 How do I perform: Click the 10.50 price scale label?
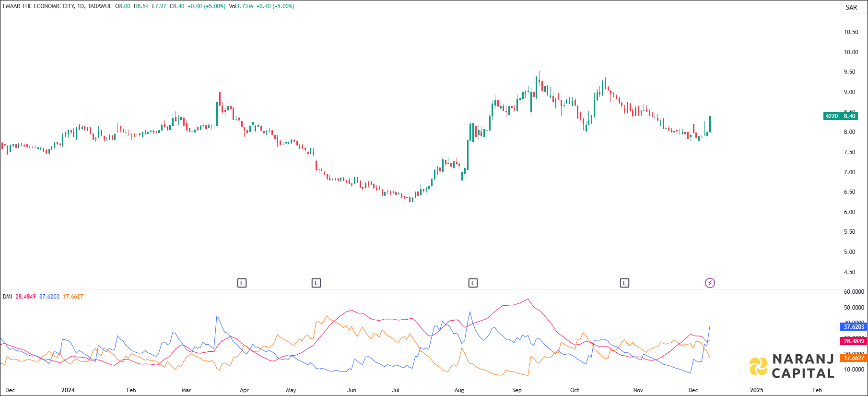[x=851, y=32]
